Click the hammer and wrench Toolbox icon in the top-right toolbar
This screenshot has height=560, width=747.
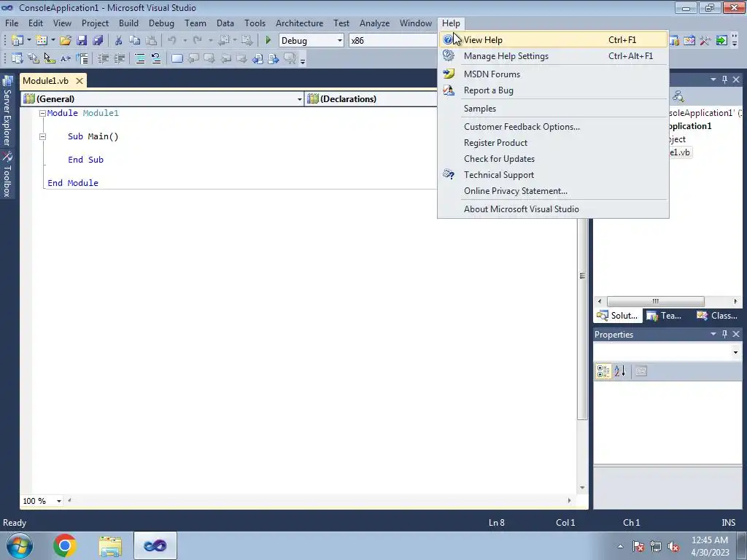pos(705,41)
